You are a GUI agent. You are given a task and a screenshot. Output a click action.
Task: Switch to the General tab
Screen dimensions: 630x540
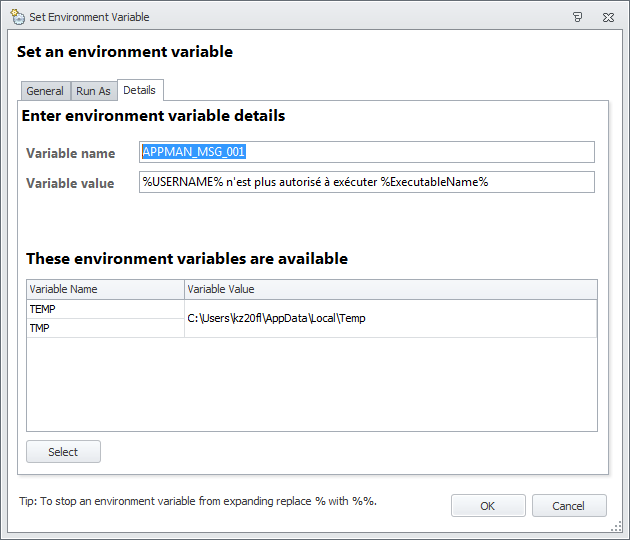coord(45,91)
